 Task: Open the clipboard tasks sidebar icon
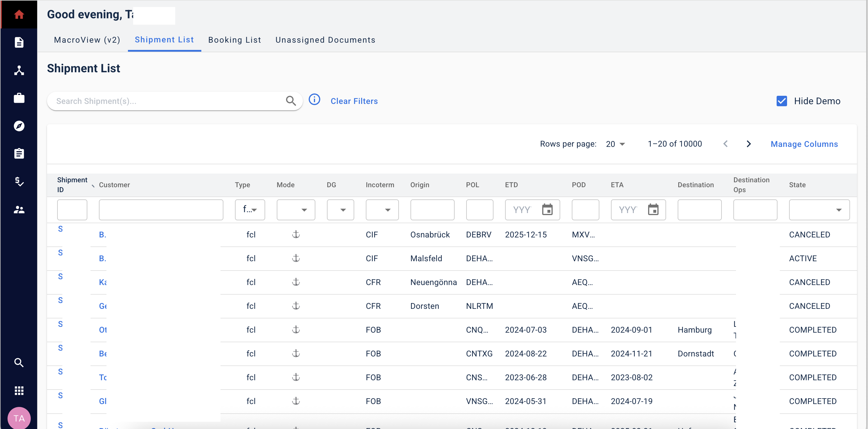coord(19,154)
